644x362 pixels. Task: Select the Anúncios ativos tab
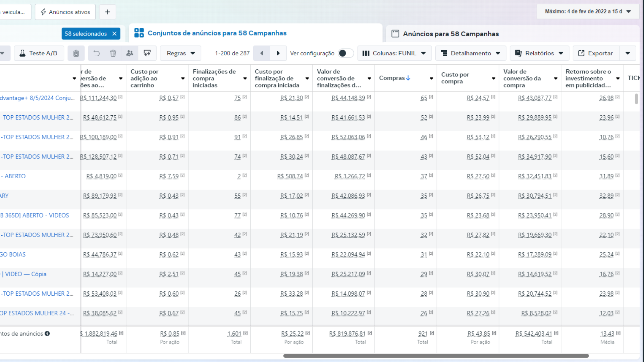pyautogui.click(x=65, y=12)
